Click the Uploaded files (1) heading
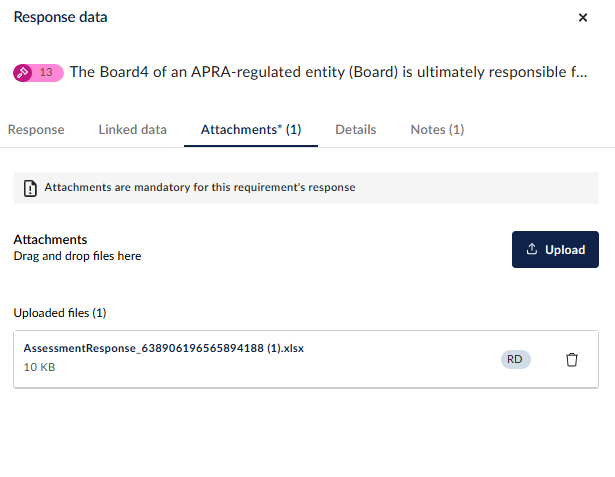 coord(60,313)
